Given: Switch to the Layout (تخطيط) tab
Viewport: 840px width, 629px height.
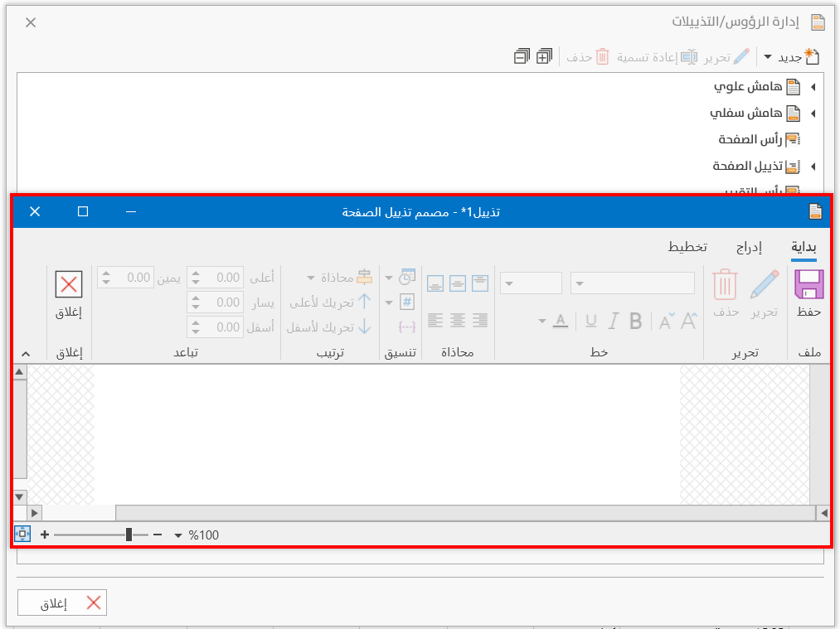Looking at the screenshot, I should point(687,247).
